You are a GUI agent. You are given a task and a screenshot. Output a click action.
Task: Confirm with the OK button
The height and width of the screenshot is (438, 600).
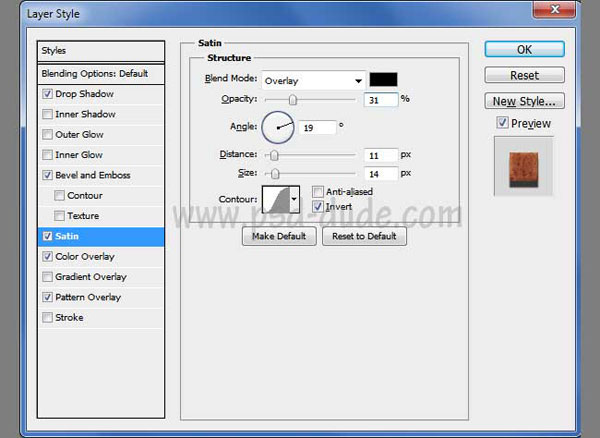524,49
